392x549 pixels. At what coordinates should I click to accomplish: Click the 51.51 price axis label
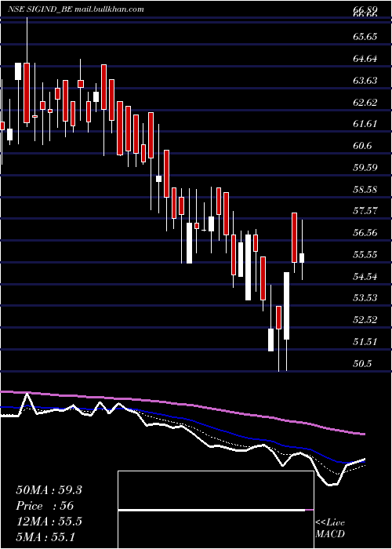coord(365,342)
